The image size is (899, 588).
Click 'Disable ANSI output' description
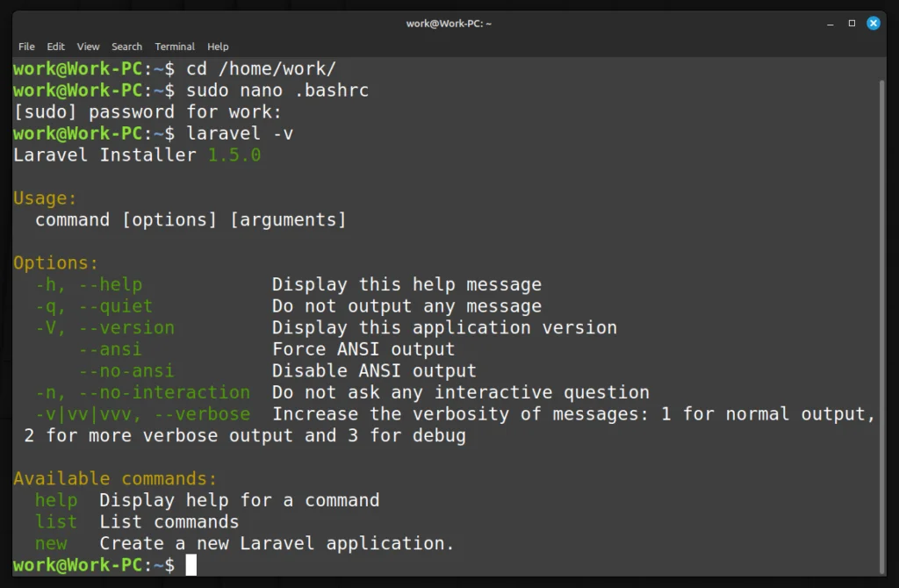click(374, 371)
